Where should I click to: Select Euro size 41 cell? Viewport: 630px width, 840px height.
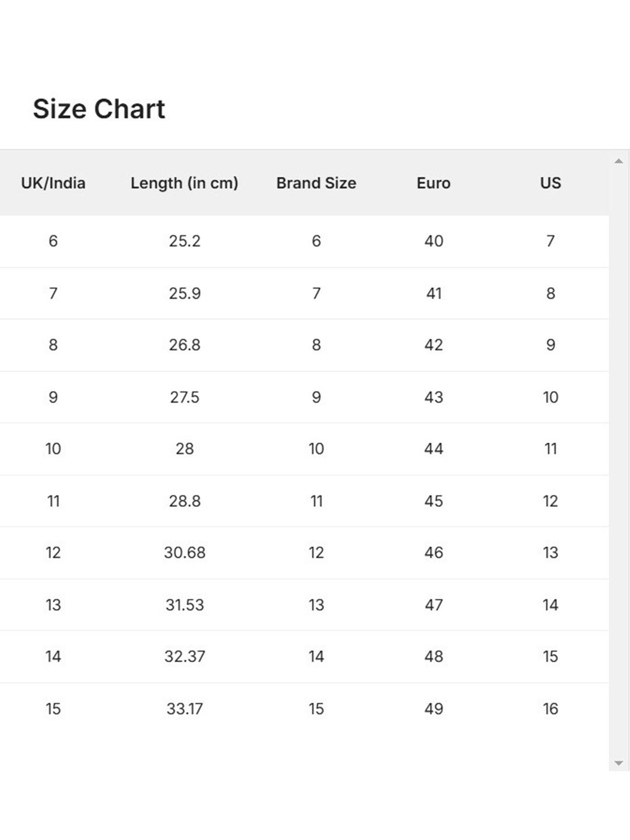coord(433,293)
